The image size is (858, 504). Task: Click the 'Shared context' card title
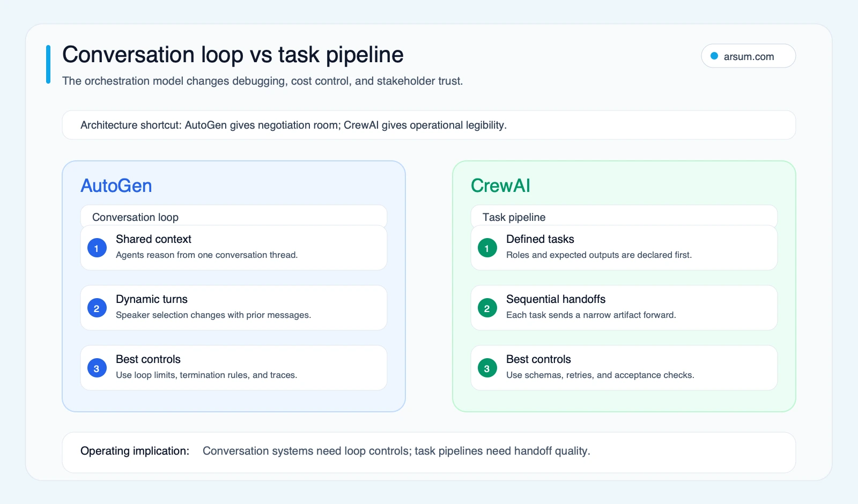coord(153,239)
